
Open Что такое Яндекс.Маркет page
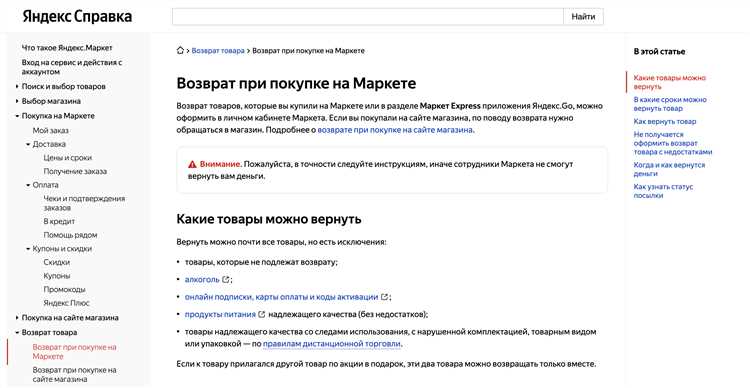[67, 48]
